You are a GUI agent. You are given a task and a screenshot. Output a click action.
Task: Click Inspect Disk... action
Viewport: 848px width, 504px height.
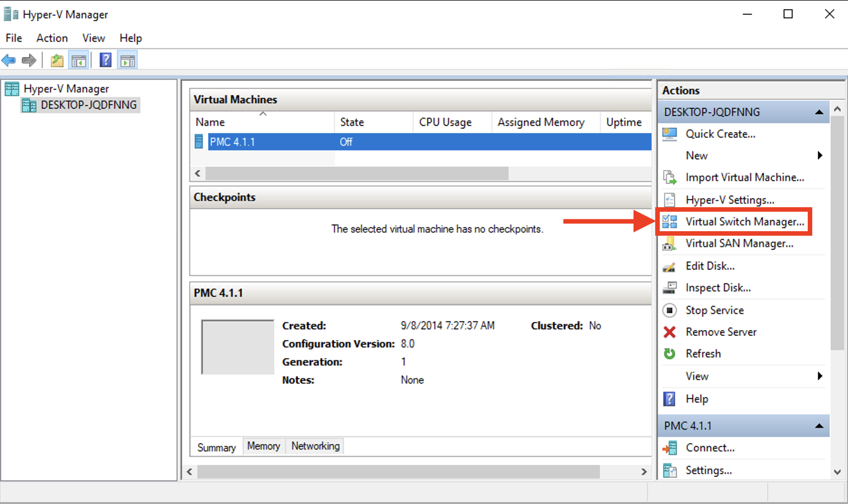[x=718, y=288]
